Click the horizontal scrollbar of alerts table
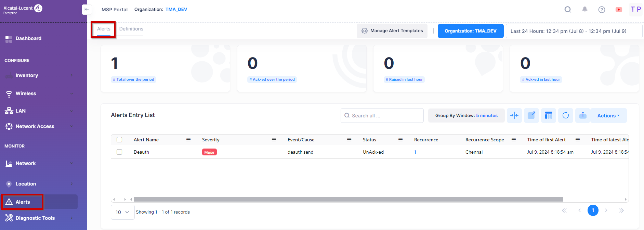This screenshot has height=230, width=644. click(x=348, y=199)
